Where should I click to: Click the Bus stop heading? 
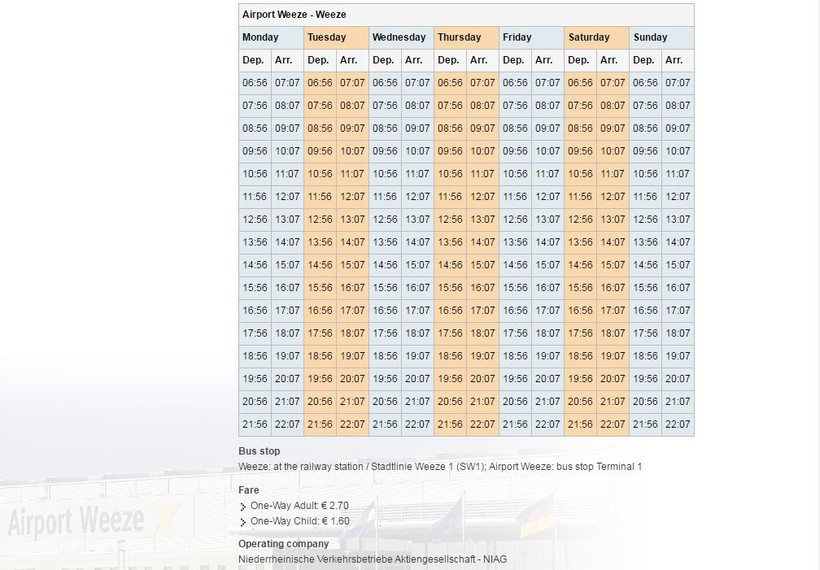click(x=259, y=451)
